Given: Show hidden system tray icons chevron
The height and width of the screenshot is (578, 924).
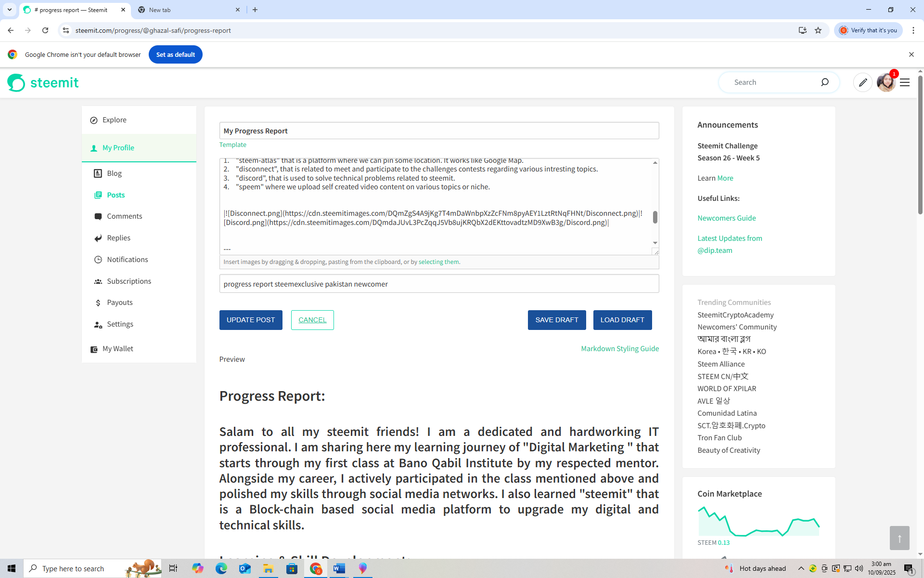Looking at the screenshot, I should [801, 568].
